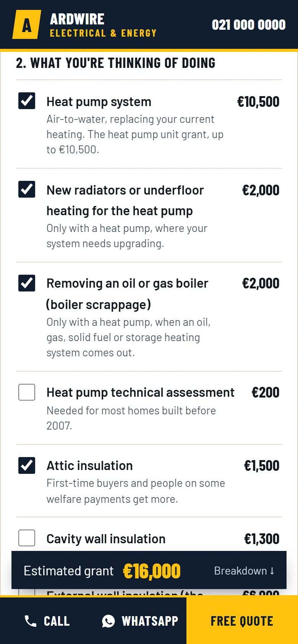Uncheck the Attic insulation checkbox
The image size is (298, 644).
pyautogui.click(x=27, y=465)
